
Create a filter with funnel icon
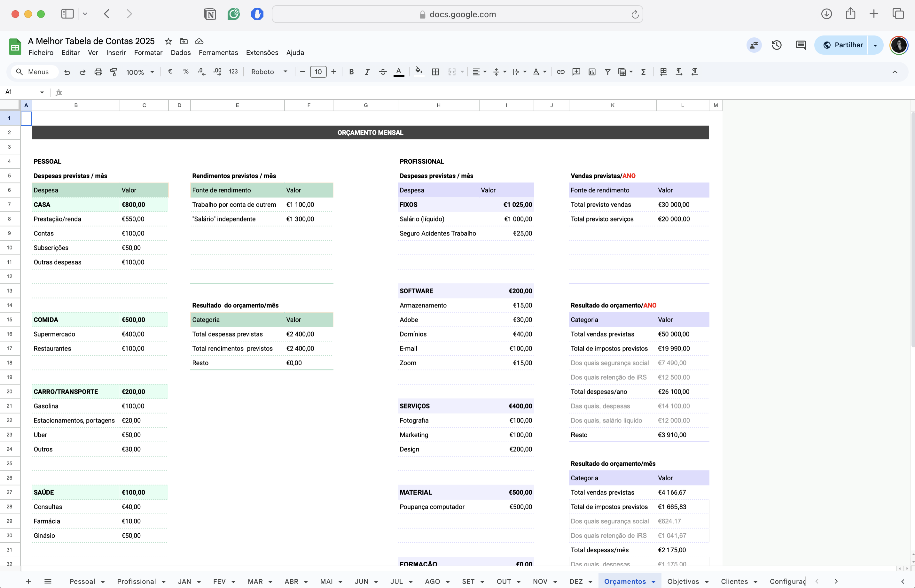pyautogui.click(x=607, y=72)
